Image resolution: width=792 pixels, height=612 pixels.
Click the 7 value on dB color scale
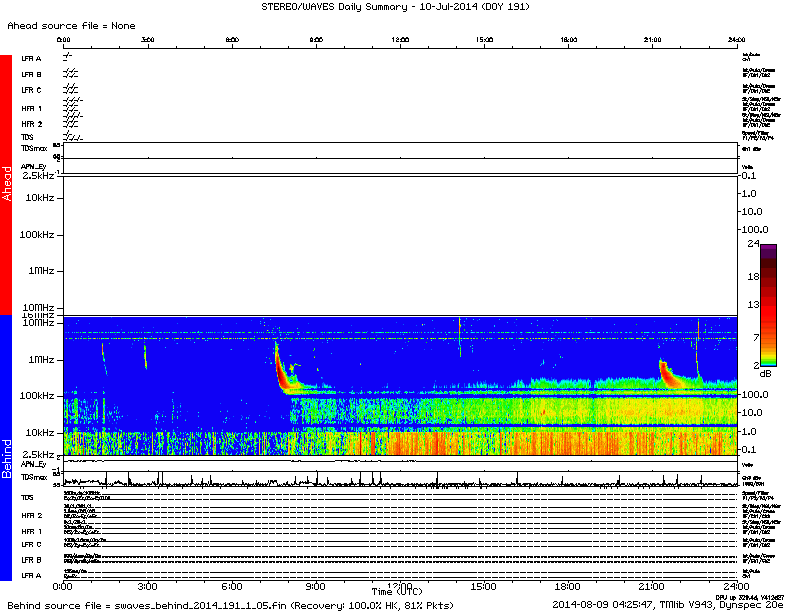(756, 337)
